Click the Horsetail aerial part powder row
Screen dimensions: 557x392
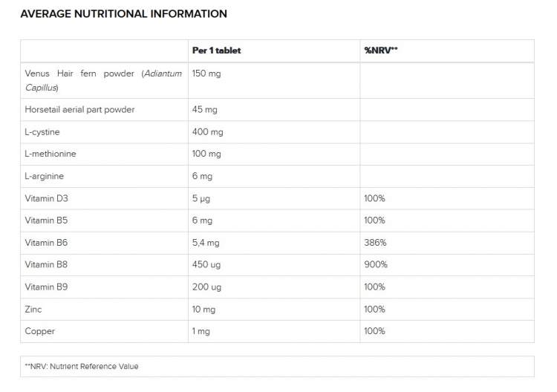79,110
